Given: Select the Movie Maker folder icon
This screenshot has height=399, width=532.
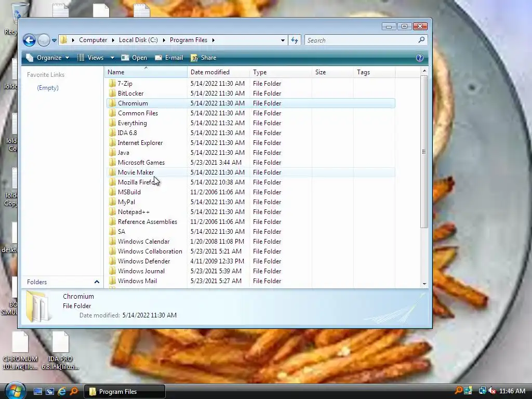Looking at the screenshot, I should (x=112, y=172).
